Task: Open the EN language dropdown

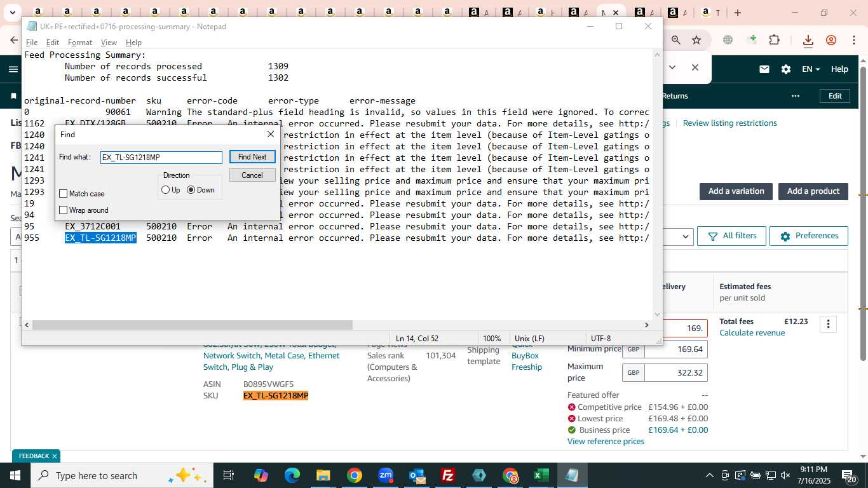Action: coord(811,69)
